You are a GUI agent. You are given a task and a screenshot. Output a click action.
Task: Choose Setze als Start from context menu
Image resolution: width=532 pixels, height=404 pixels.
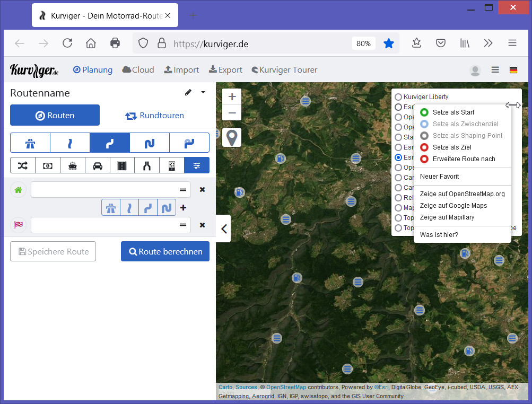pos(463,112)
